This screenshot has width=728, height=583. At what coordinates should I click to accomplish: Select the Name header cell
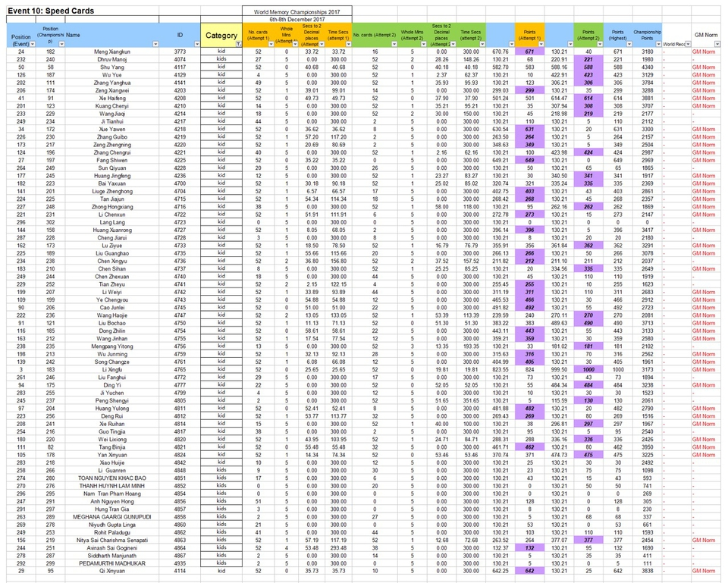(112, 36)
